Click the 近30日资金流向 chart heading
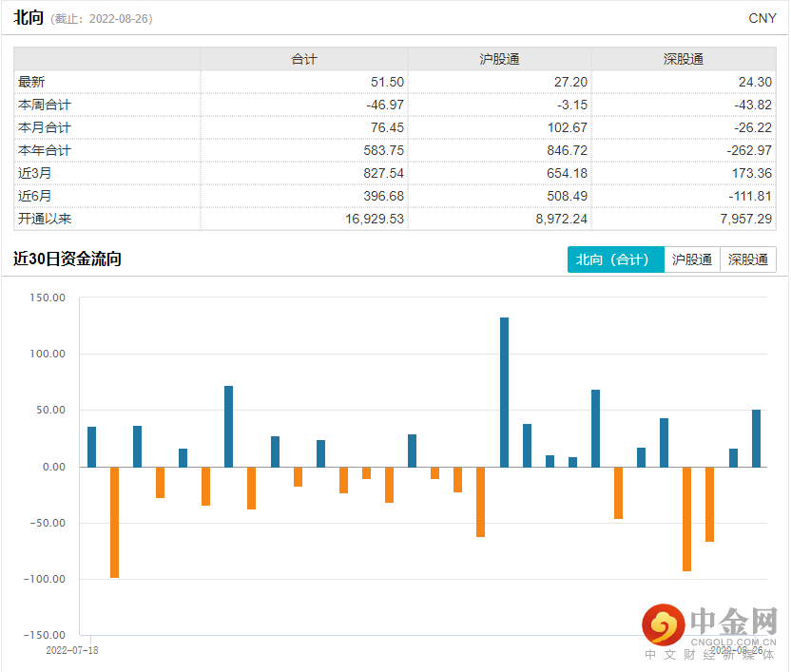Image resolution: width=791 pixels, height=672 pixels. pyautogui.click(x=68, y=259)
